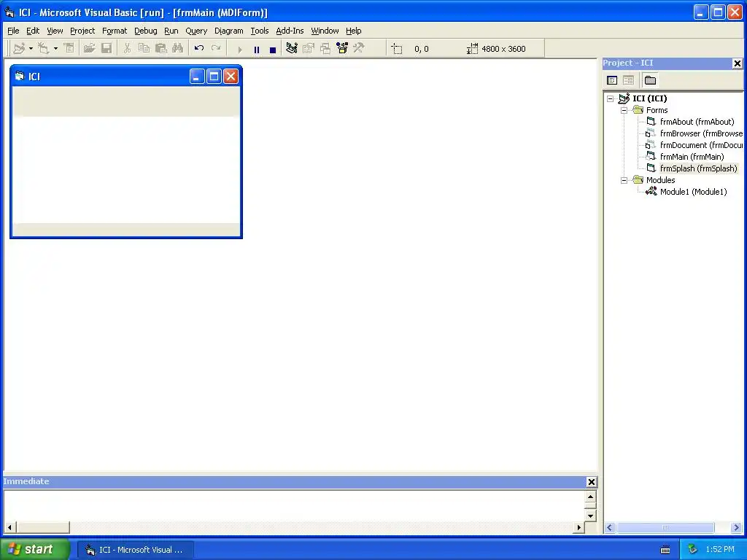Click Immediate window scroll up arrow
747x560 pixels.
click(x=590, y=497)
